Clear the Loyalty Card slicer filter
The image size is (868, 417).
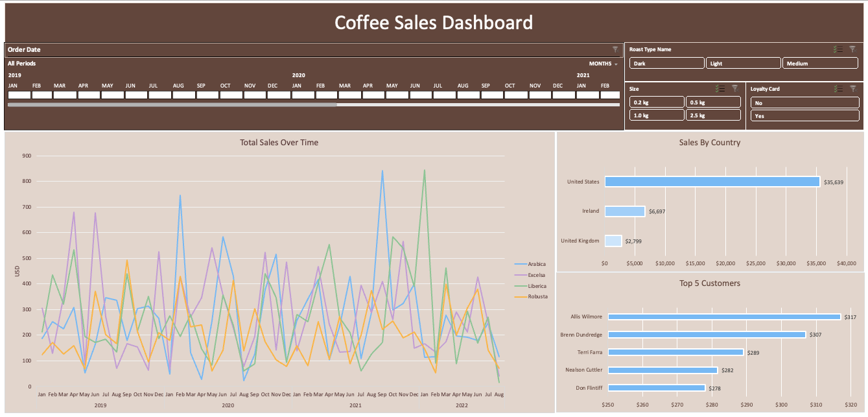tap(853, 89)
